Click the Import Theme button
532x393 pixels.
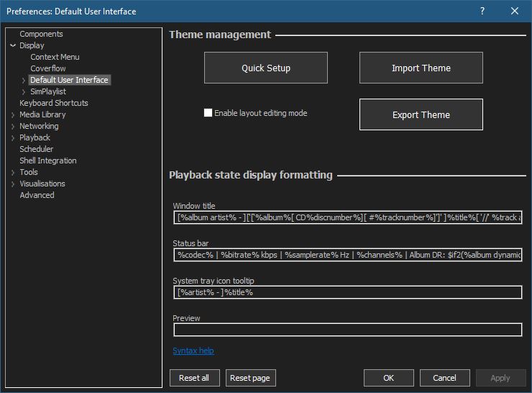pyautogui.click(x=421, y=68)
